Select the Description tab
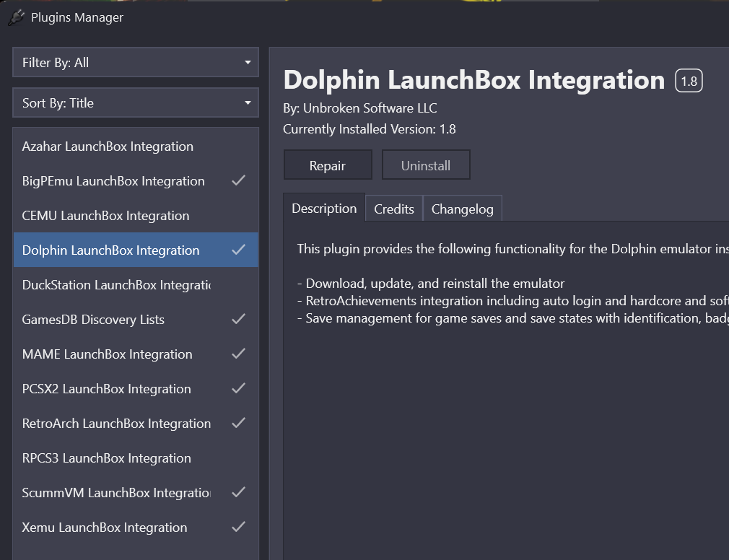 pyautogui.click(x=324, y=209)
